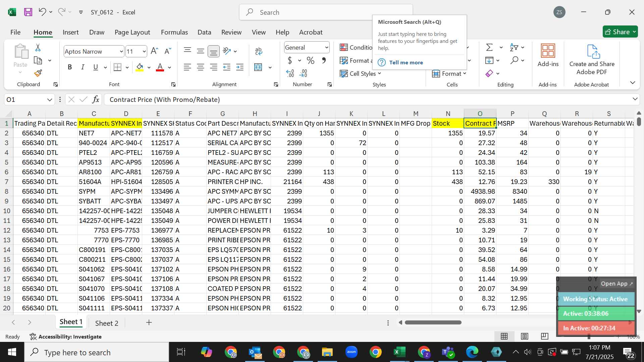Click the Share button
644x362 pixels.
(620, 32)
